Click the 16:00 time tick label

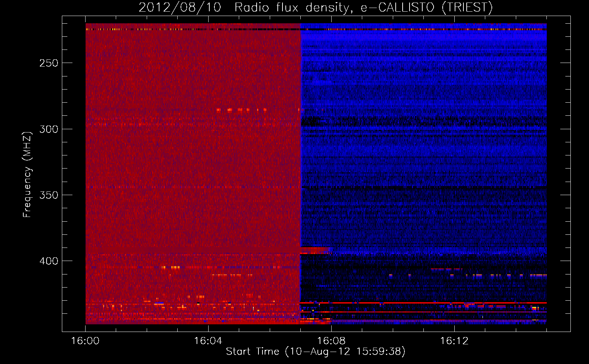click(85, 341)
